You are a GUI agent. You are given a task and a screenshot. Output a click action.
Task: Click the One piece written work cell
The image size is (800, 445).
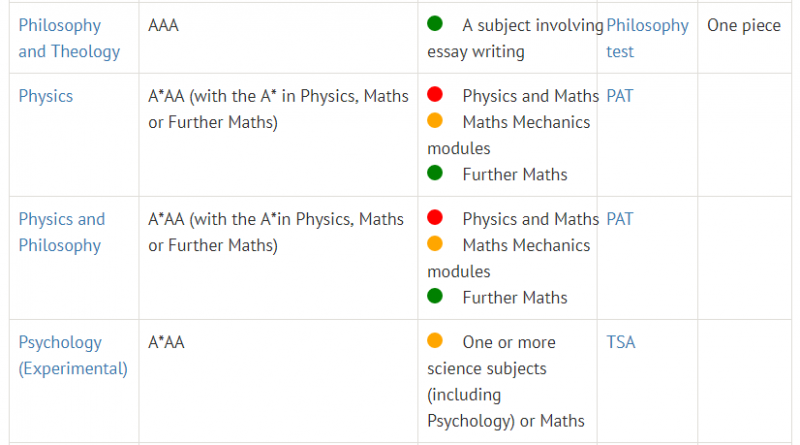744,38
